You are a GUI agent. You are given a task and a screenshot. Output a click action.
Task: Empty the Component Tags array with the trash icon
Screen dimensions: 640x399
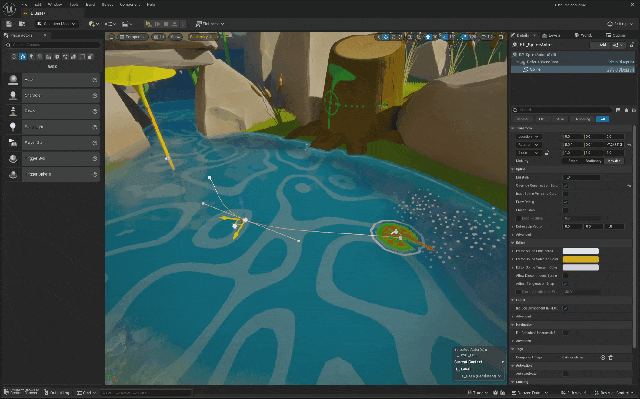tap(610, 357)
